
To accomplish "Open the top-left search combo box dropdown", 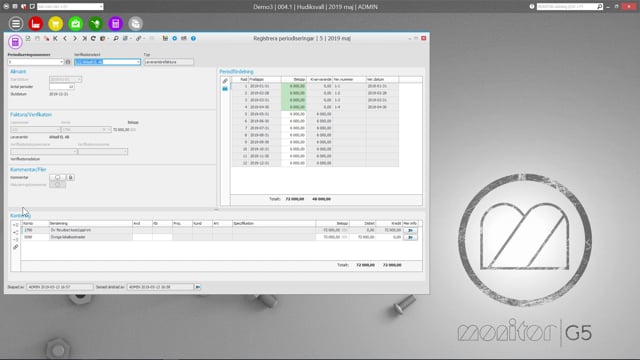I will click(101, 7).
